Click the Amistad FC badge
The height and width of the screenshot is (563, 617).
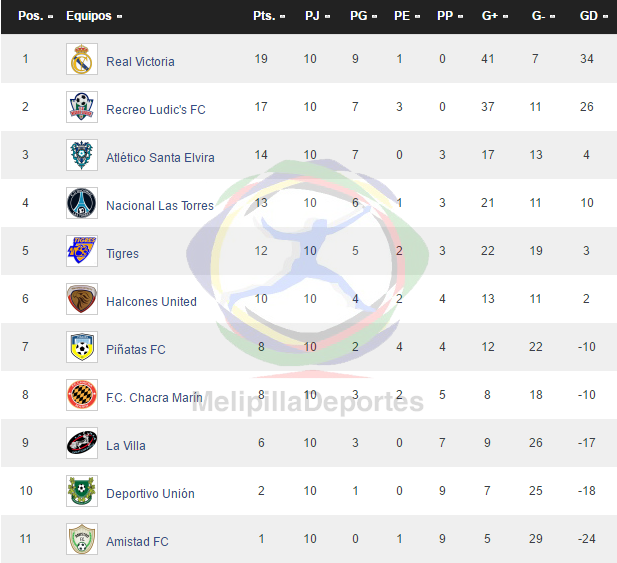coord(82,539)
